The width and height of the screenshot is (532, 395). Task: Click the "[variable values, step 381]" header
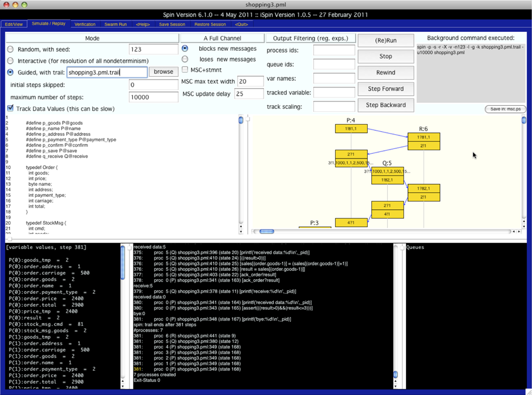point(46,247)
